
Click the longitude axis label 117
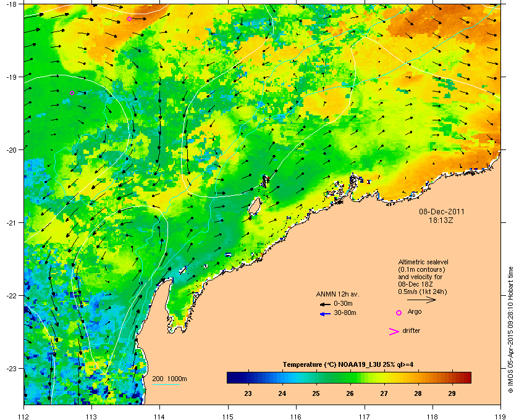pyautogui.click(x=365, y=416)
